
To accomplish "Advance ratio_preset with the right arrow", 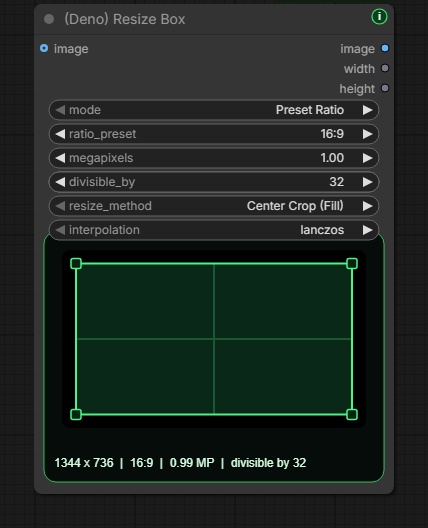I will tap(368, 134).
